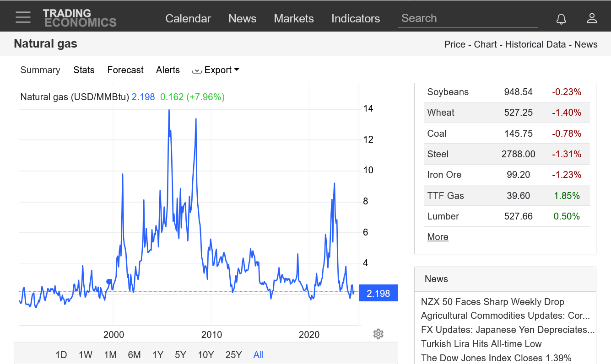The image size is (611, 364).
Task: Open the Forecast tab
Action: [125, 70]
